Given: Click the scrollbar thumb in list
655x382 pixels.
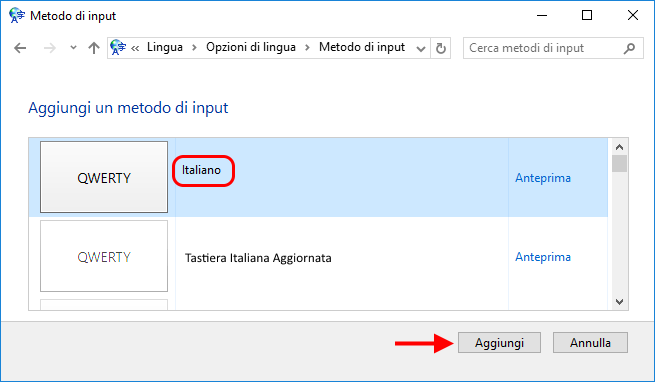Looking at the screenshot, I should tap(619, 163).
